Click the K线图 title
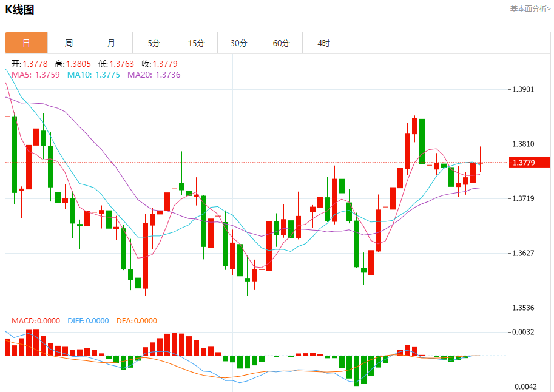 pyautogui.click(x=19, y=10)
